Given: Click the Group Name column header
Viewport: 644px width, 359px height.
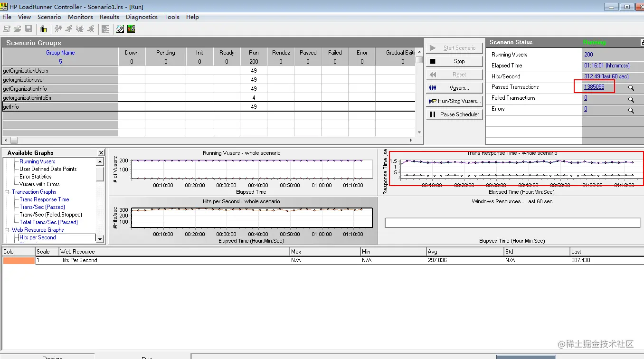Looking at the screenshot, I should 60,53.
